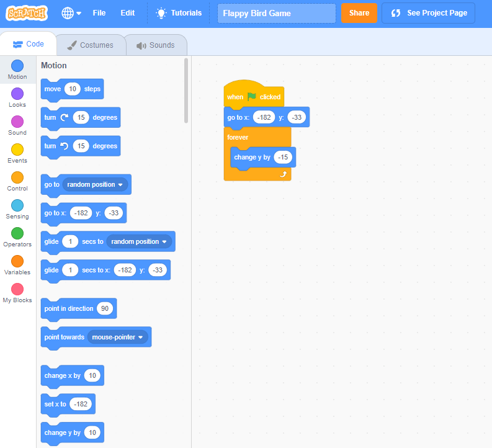Select the Events category circle

pyautogui.click(x=17, y=150)
